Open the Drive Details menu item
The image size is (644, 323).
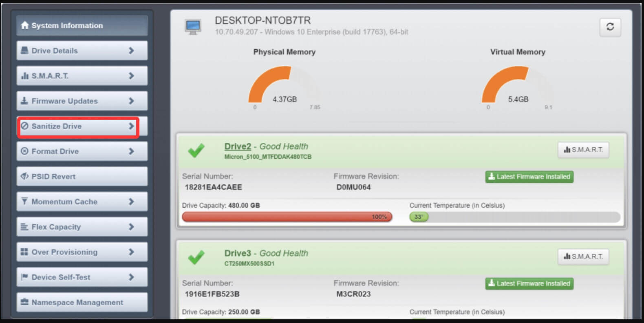pyautogui.click(x=82, y=51)
